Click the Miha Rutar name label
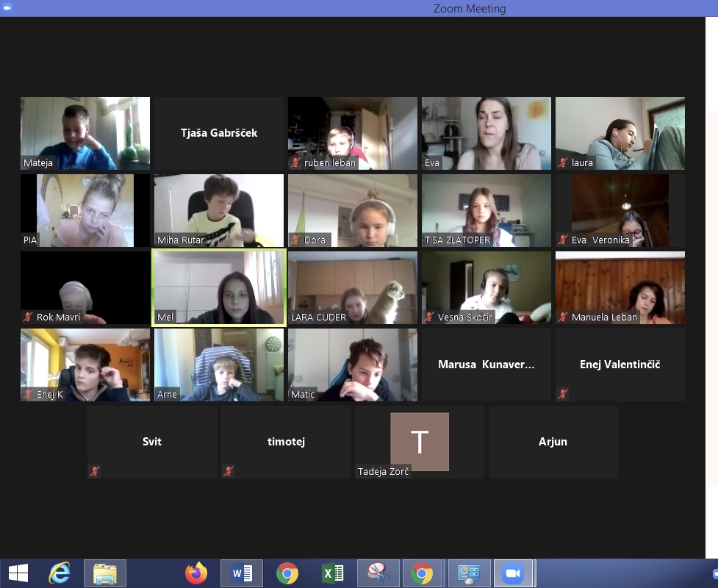The width and height of the screenshot is (718, 588). pos(181,240)
